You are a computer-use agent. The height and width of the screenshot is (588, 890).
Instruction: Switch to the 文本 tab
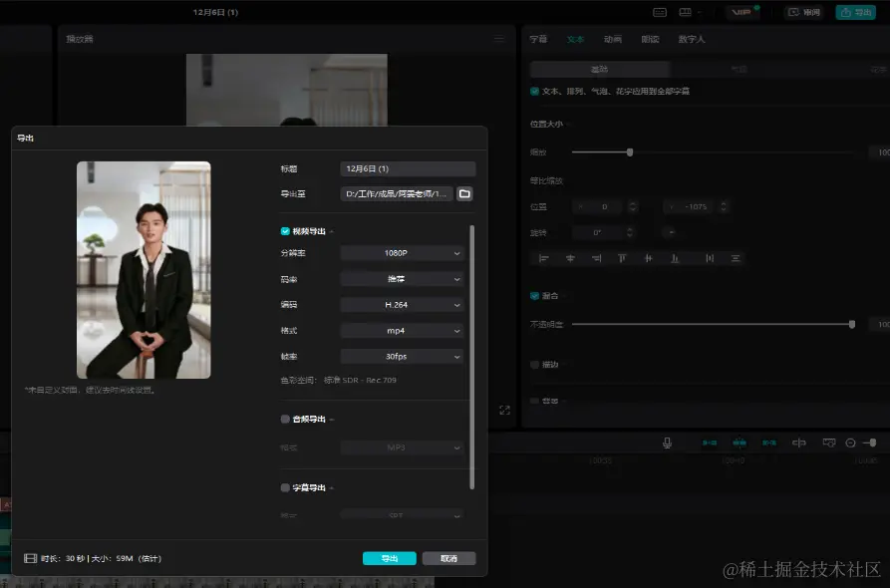click(575, 39)
